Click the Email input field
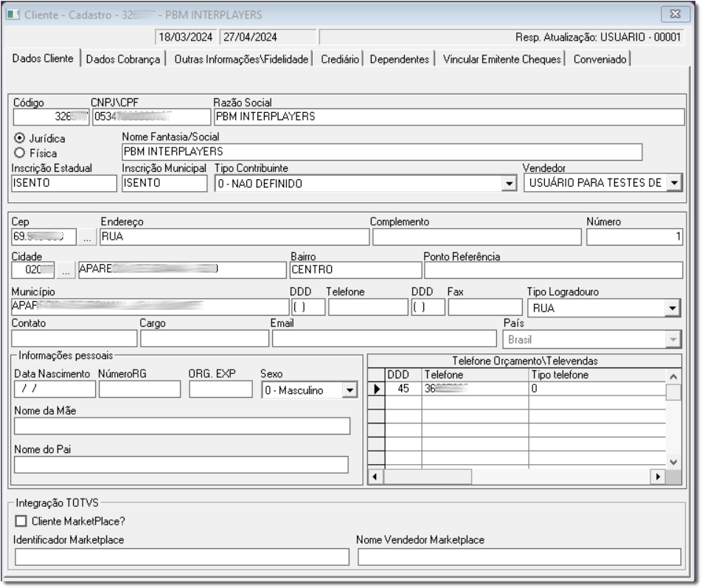 (384, 339)
